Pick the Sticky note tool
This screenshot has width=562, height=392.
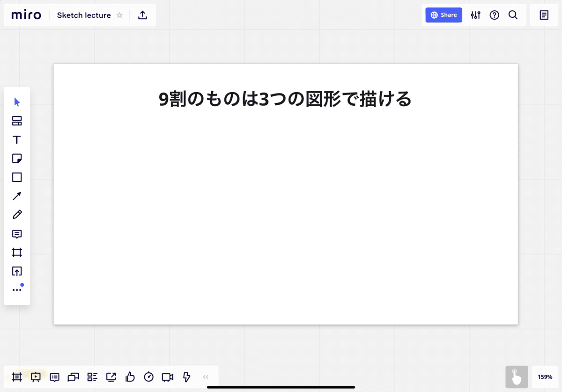coord(17,158)
